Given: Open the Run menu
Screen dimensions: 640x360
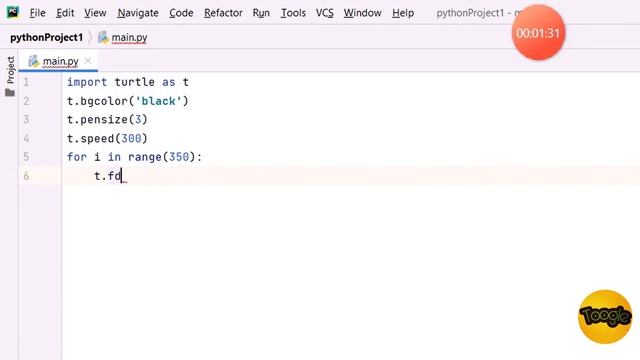Looking at the screenshot, I should pyautogui.click(x=261, y=13).
